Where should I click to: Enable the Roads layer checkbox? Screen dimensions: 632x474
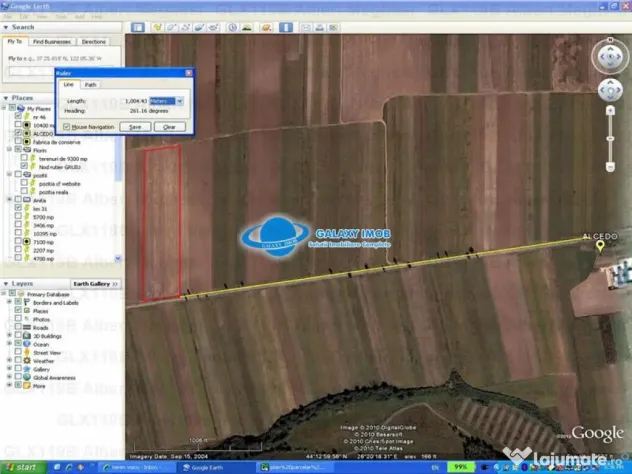pos(19,327)
